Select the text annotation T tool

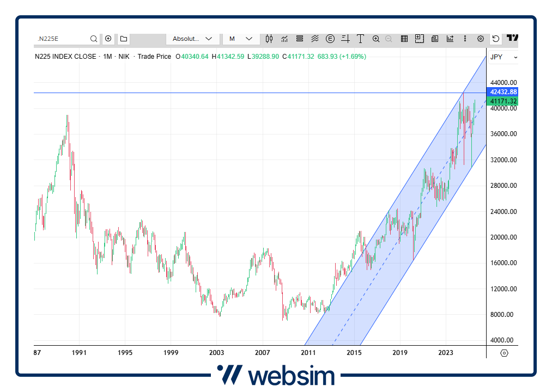(x=360, y=39)
